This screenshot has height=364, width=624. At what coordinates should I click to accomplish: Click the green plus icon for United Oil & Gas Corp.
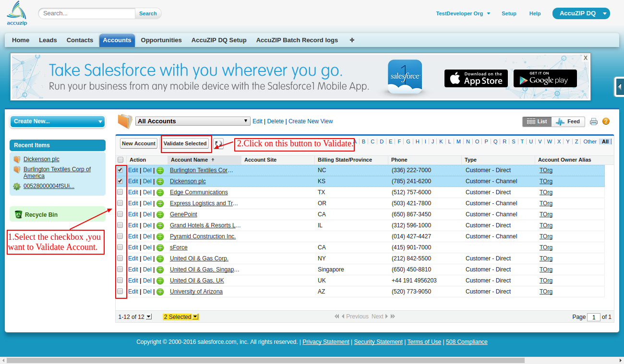pos(160,258)
